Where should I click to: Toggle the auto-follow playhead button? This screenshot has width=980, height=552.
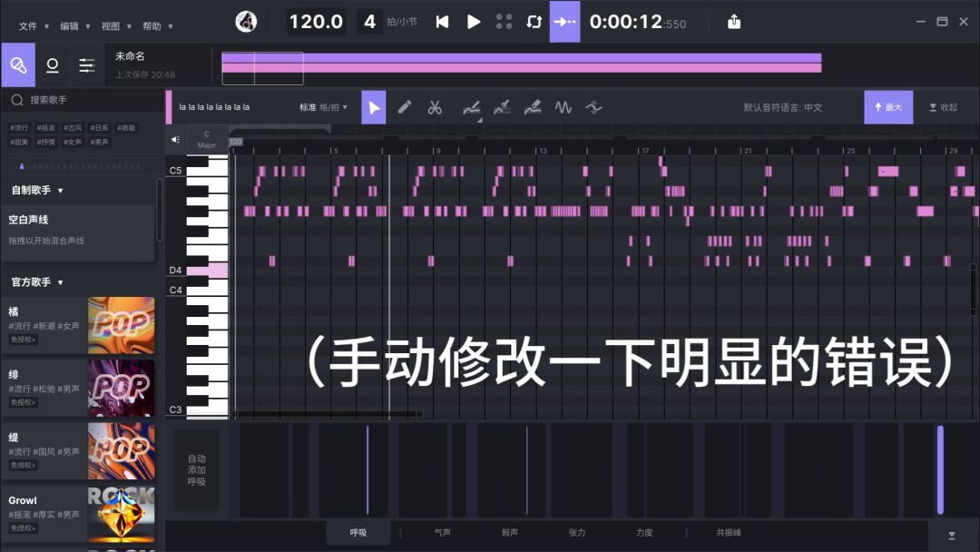click(564, 22)
